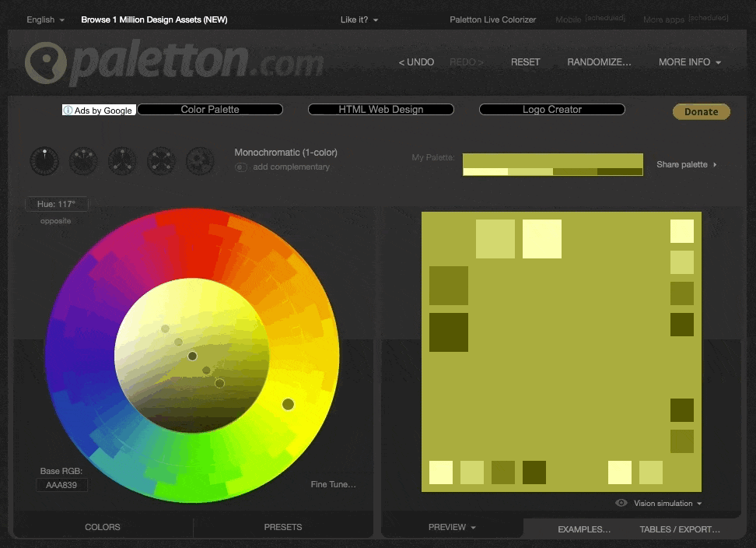Select the Triad scheme icon
The height and width of the screenshot is (548, 756).
pos(122,160)
